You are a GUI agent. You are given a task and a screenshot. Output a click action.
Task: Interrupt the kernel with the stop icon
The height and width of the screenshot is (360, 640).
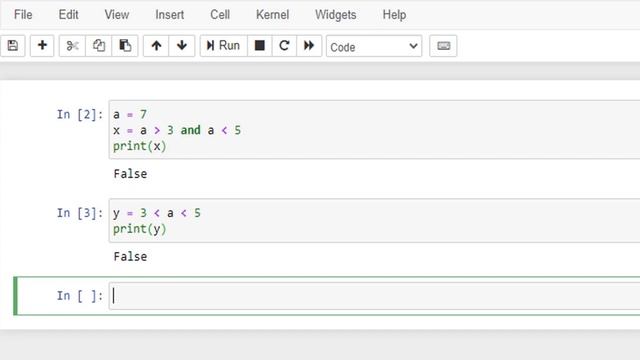coord(260,46)
